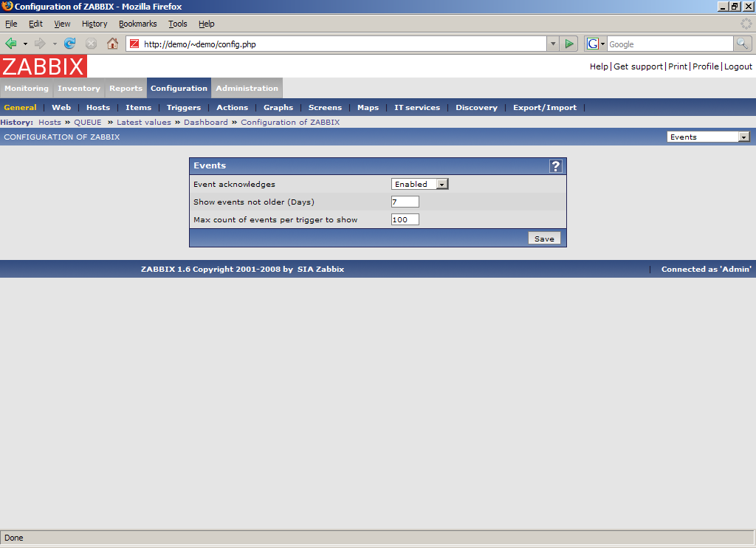Click the browser Back arrow icon
Screen dimensions: 756x548
(x=10, y=44)
